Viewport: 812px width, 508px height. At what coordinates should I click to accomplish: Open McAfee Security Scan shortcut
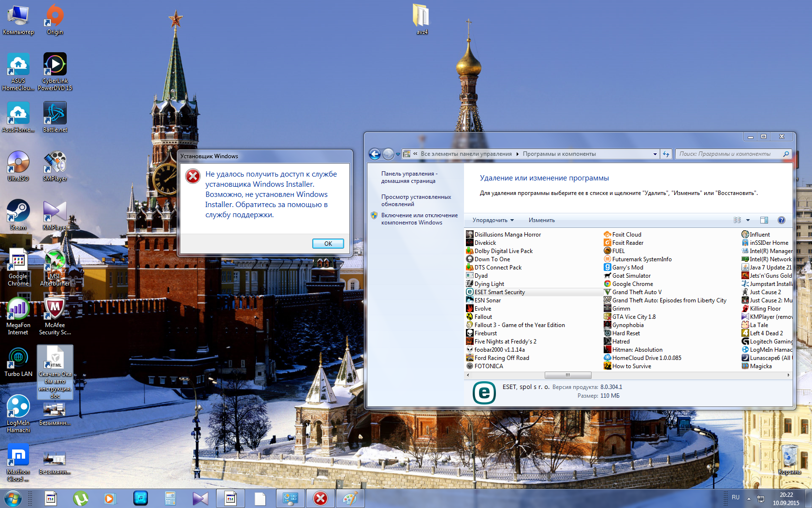click(55, 316)
